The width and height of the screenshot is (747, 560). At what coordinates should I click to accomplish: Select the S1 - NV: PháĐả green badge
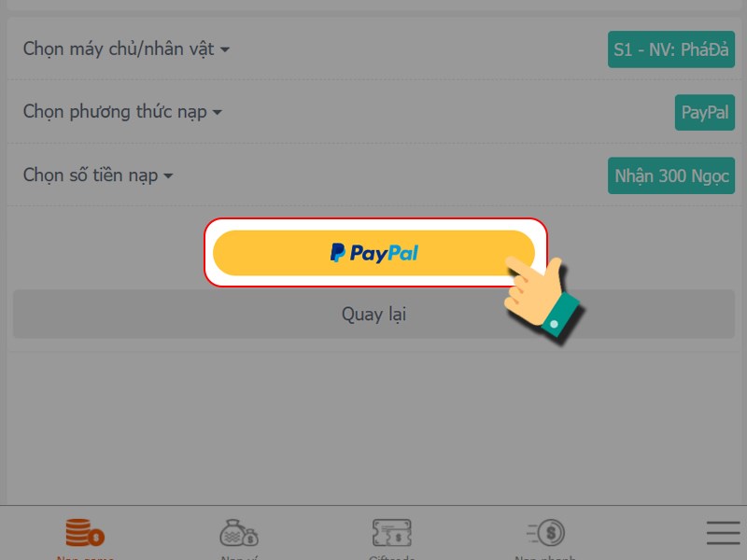tap(670, 49)
